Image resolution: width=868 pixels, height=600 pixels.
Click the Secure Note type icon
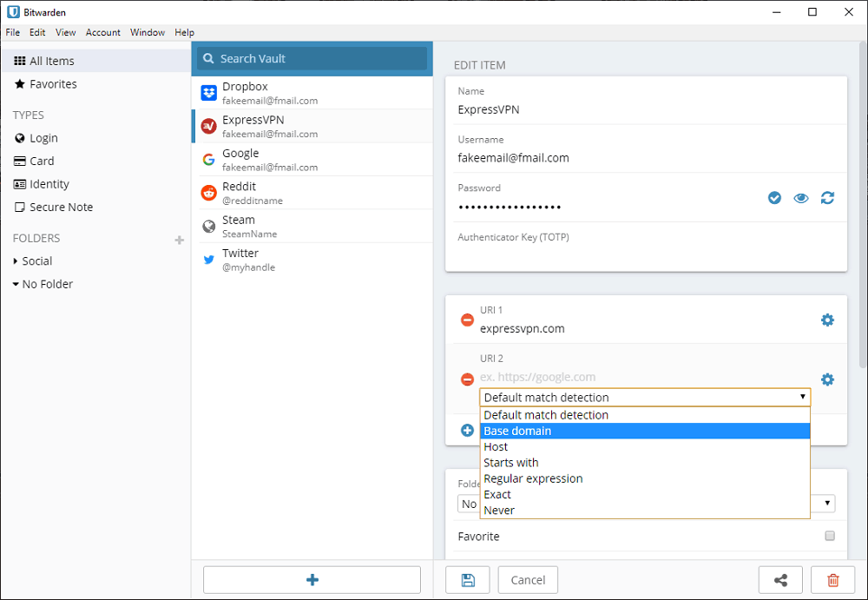point(20,208)
